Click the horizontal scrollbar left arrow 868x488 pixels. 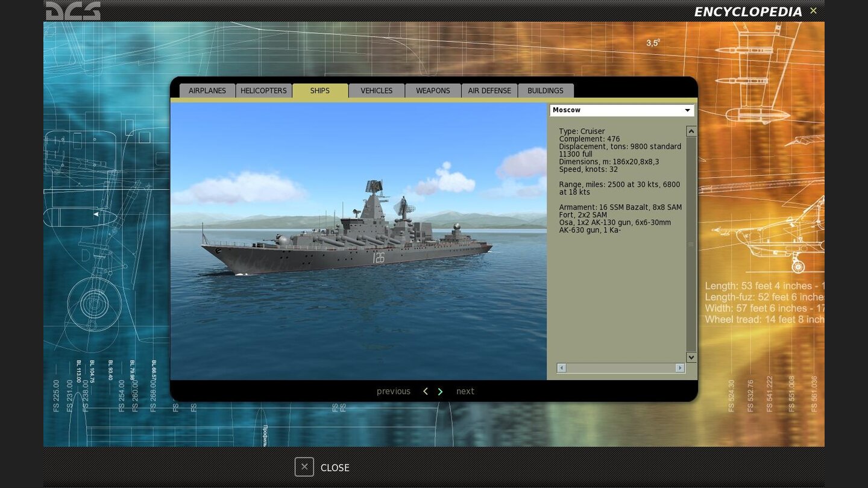[x=562, y=368]
